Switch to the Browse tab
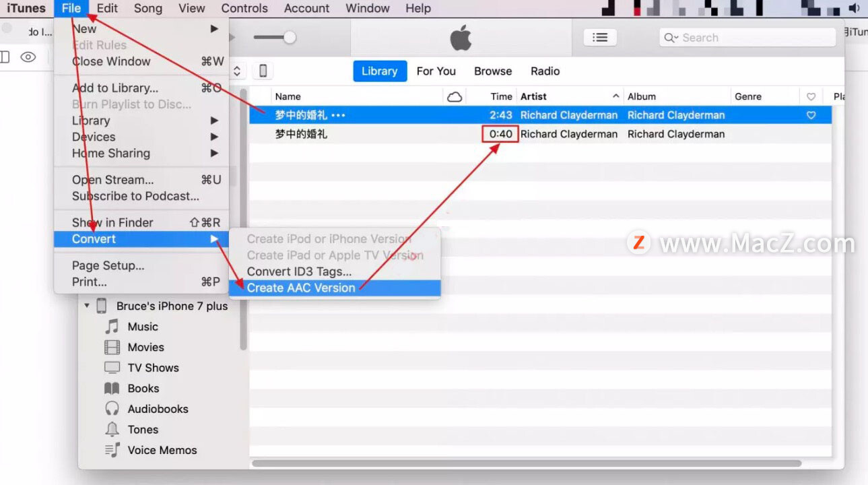 click(x=493, y=71)
